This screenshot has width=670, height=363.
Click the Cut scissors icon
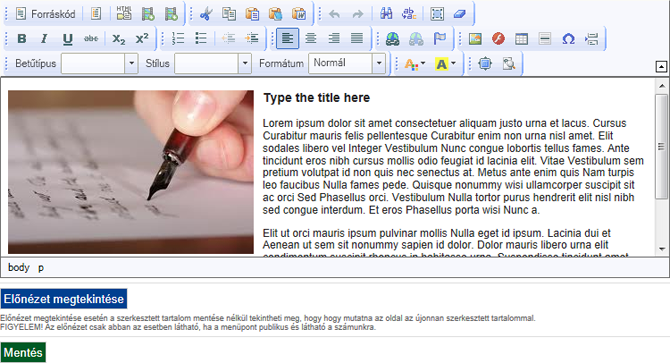pyautogui.click(x=206, y=14)
